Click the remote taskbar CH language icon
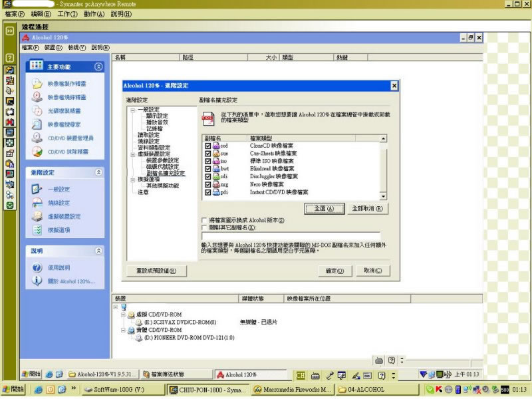This screenshot has height=399, width=532. point(301,375)
